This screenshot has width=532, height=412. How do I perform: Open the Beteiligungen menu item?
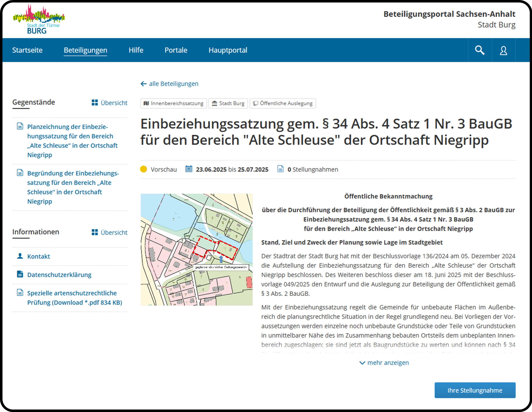pos(85,50)
